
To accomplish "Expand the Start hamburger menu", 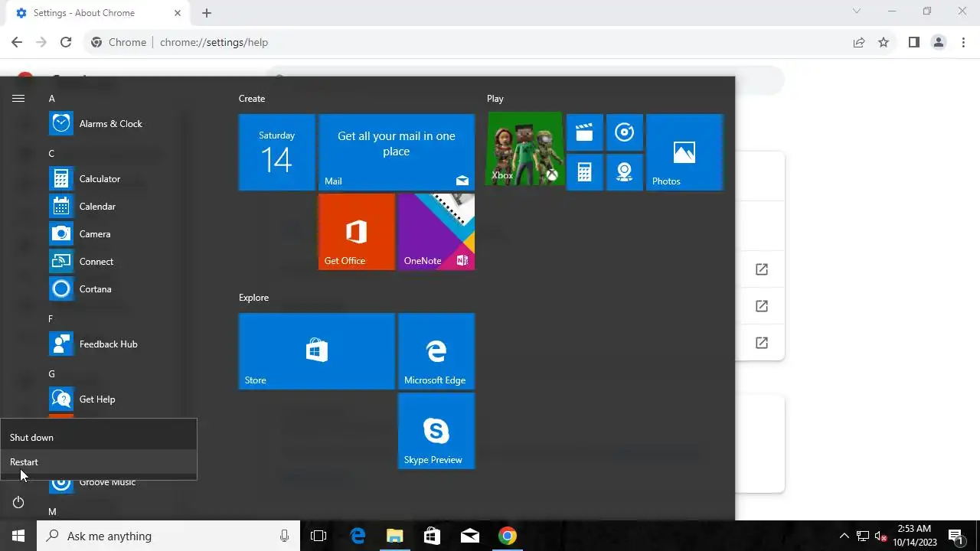I will (x=18, y=98).
